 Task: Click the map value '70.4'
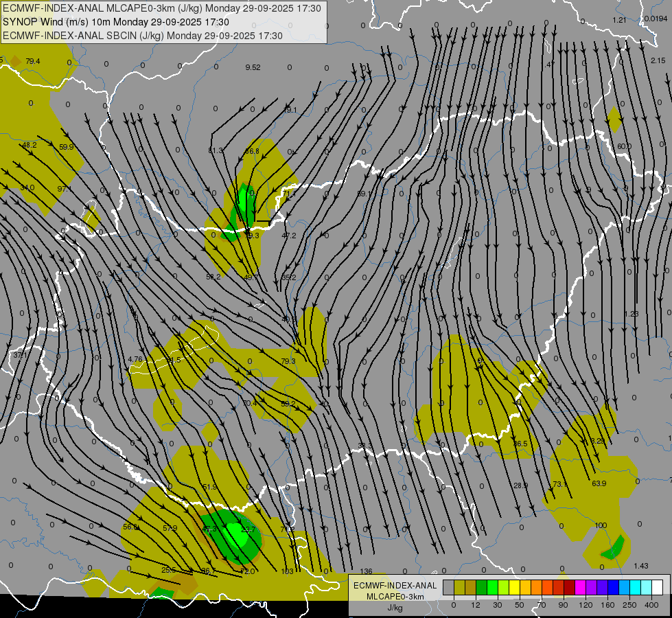(250, 403)
